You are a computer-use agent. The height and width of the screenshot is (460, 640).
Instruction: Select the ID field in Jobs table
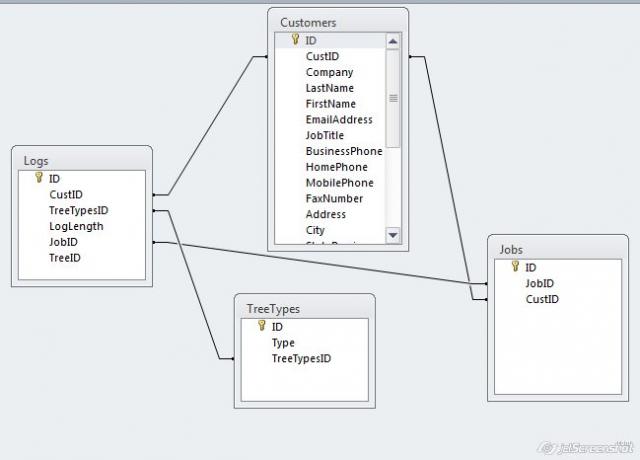click(558, 268)
